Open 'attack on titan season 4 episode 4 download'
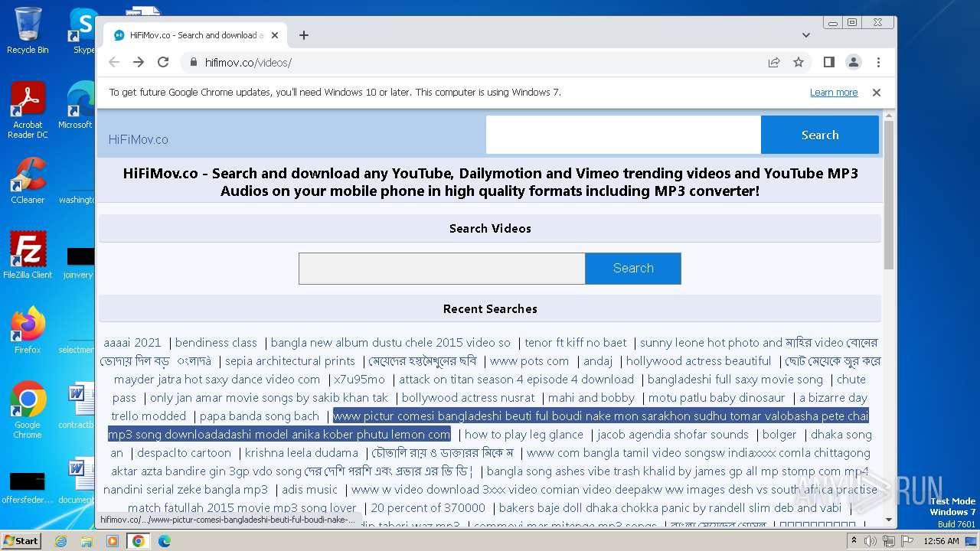980x551 pixels. click(x=516, y=380)
